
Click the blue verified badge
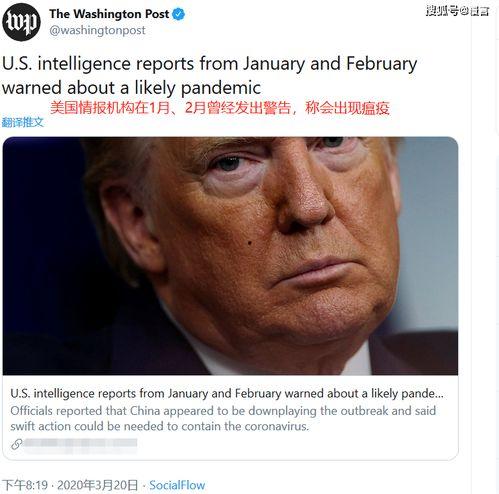pyautogui.click(x=179, y=14)
